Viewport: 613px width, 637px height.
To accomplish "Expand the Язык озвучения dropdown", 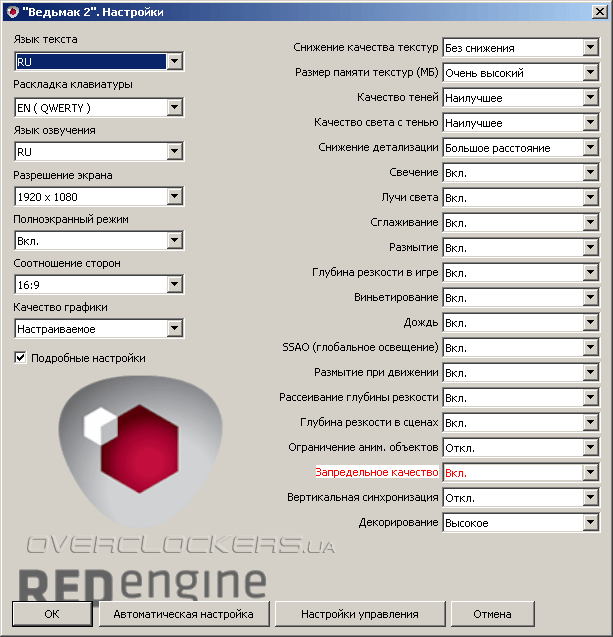I will (99, 152).
